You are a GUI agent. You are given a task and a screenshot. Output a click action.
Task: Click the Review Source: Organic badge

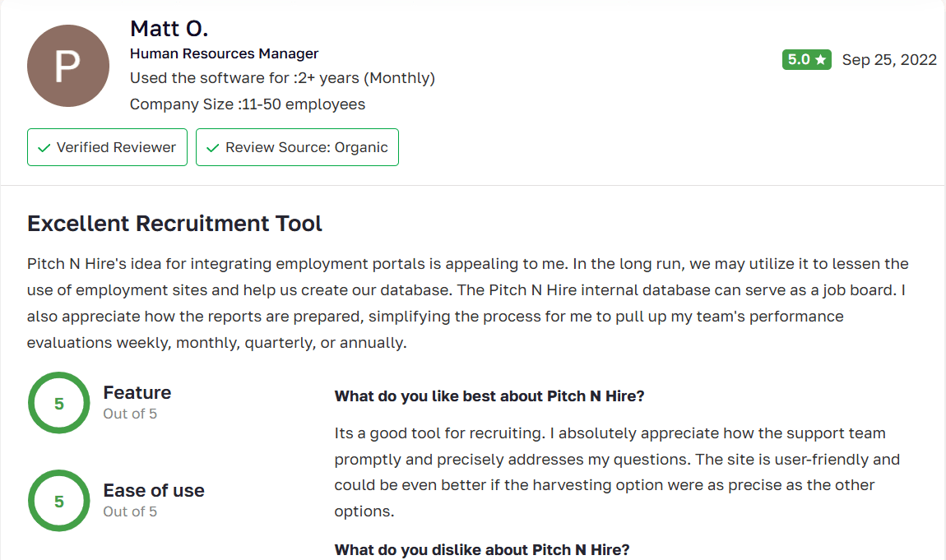click(x=297, y=147)
